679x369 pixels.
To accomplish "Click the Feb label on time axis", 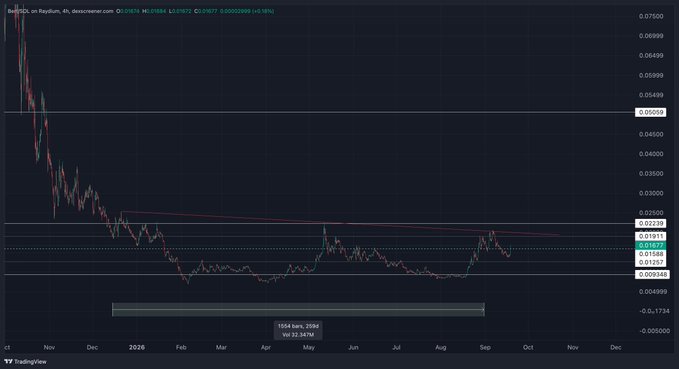I will click(181, 347).
